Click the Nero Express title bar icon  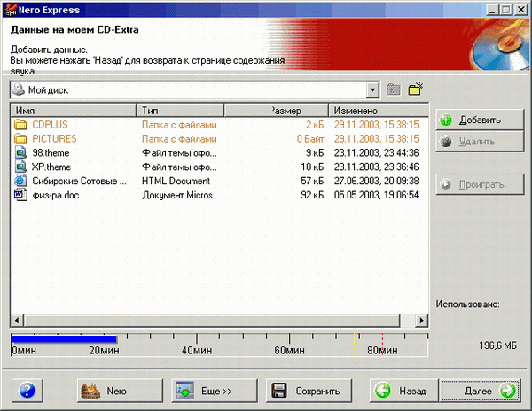[x=10, y=10]
